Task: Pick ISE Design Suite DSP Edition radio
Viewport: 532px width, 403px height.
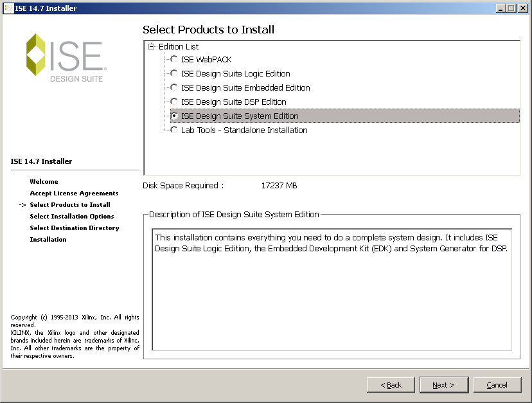Action: [173, 102]
